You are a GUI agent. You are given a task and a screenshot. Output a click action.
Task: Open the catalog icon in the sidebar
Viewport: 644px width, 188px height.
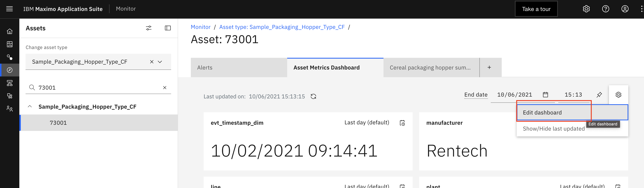pyautogui.click(x=9, y=96)
